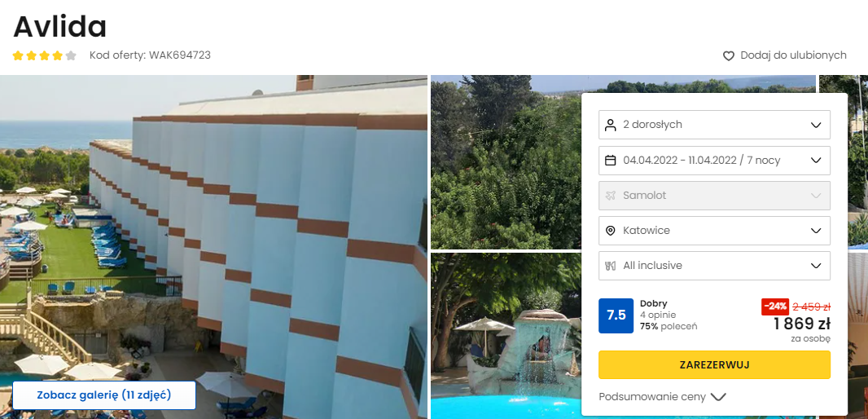Open Zobacz galerię (11 zdjęć) gallery
This screenshot has height=419, width=868.
pyautogui.click(x=104, y=395)
